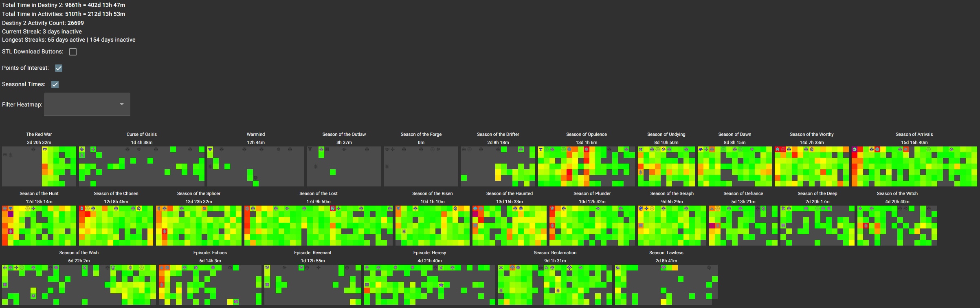Click the blue marker icon in The Red War heatmap
The image size is (980, 308).
[x=45, y=149]
